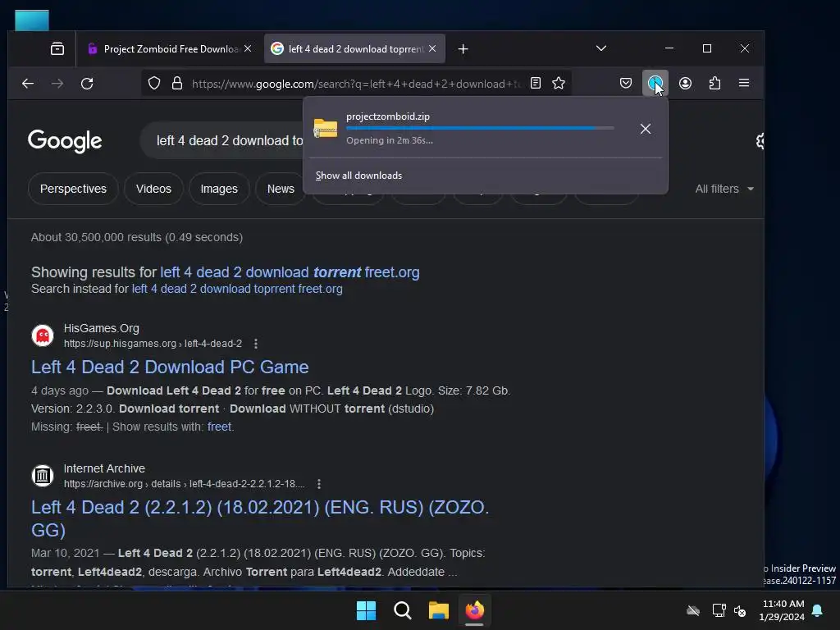The width and height of the screenshot is (840, 630).
Task: Open File Explorer from the taskbar
Action: [x=438, y=610]
